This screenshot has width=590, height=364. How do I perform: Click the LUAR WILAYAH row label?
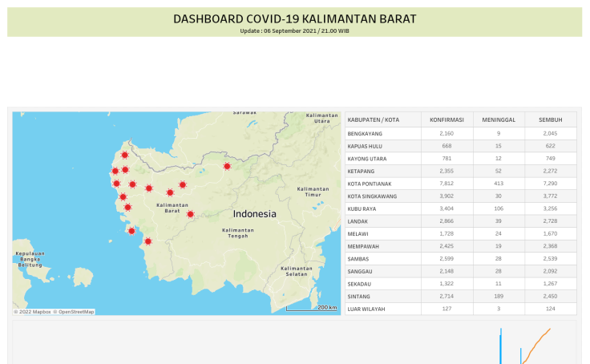click(x=366, y=309)
